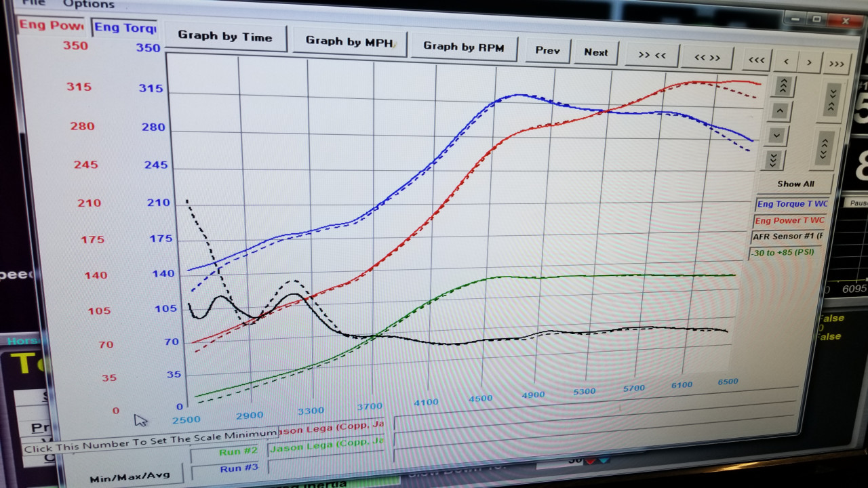Click the single left arrow '<' button

(786, 62)
